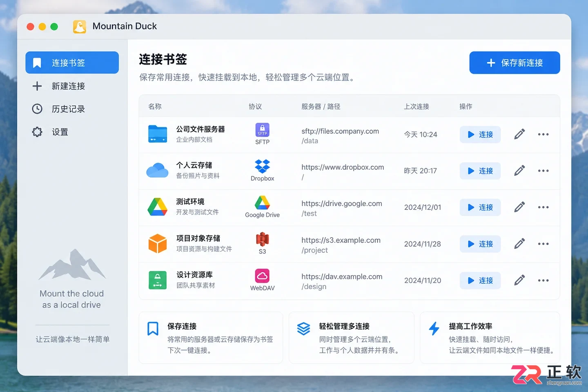Click the 协议 column header

pos(255,107)
